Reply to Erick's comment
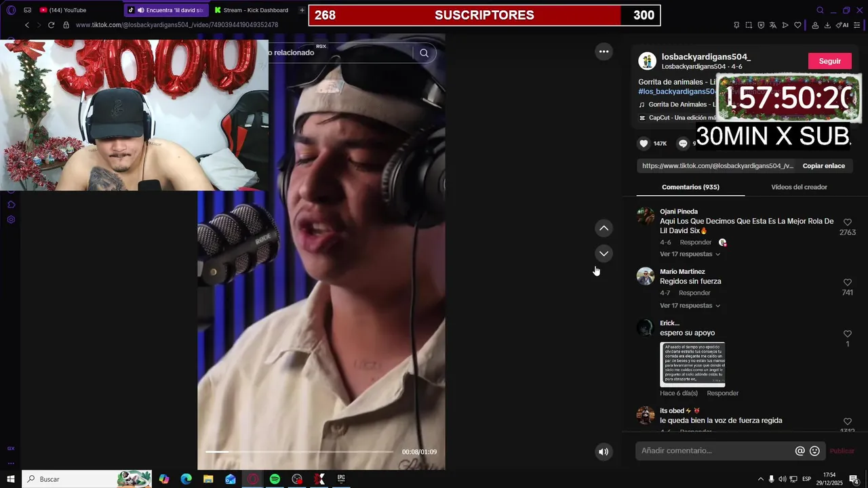 722,393
